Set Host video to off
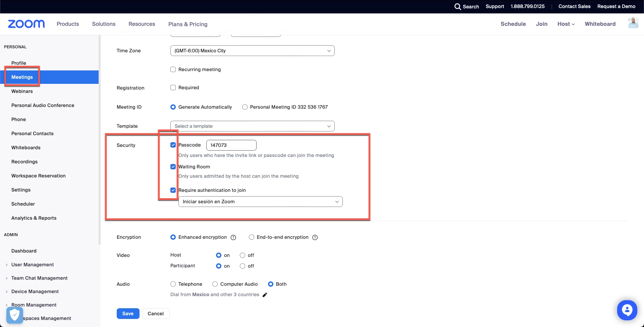This screenshot has height=327, width=644. [x=243, y=255]
